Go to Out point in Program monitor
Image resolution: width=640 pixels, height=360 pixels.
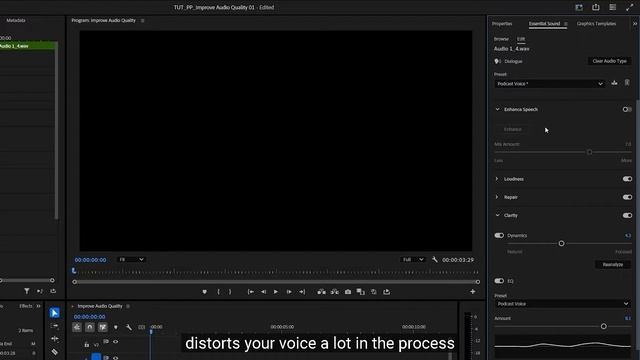point(302,292)
